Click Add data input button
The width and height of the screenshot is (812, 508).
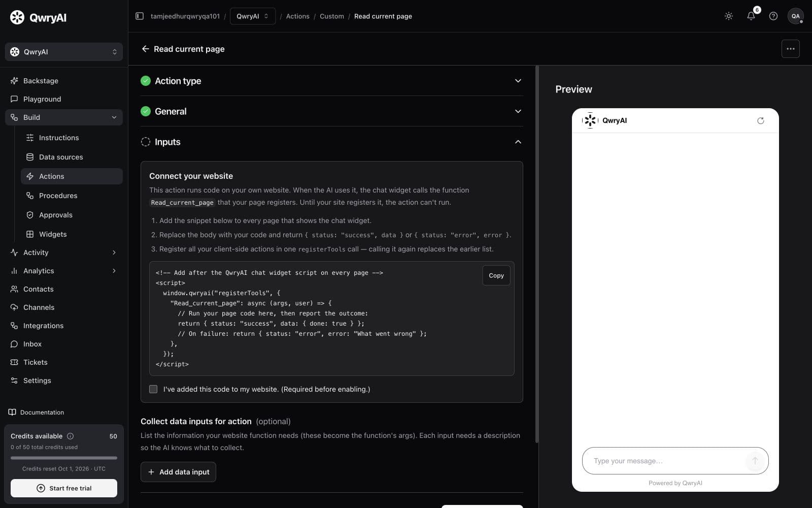[x=178, y=472]
